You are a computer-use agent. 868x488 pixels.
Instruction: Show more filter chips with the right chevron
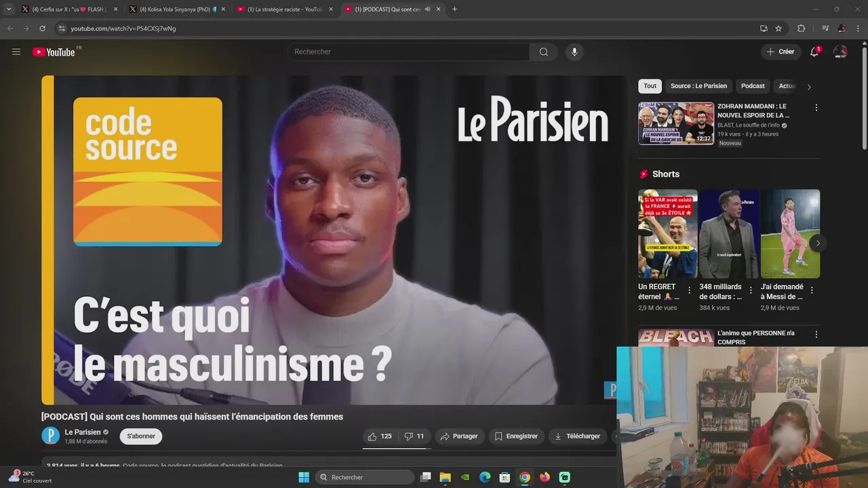(x=808, y=87)
